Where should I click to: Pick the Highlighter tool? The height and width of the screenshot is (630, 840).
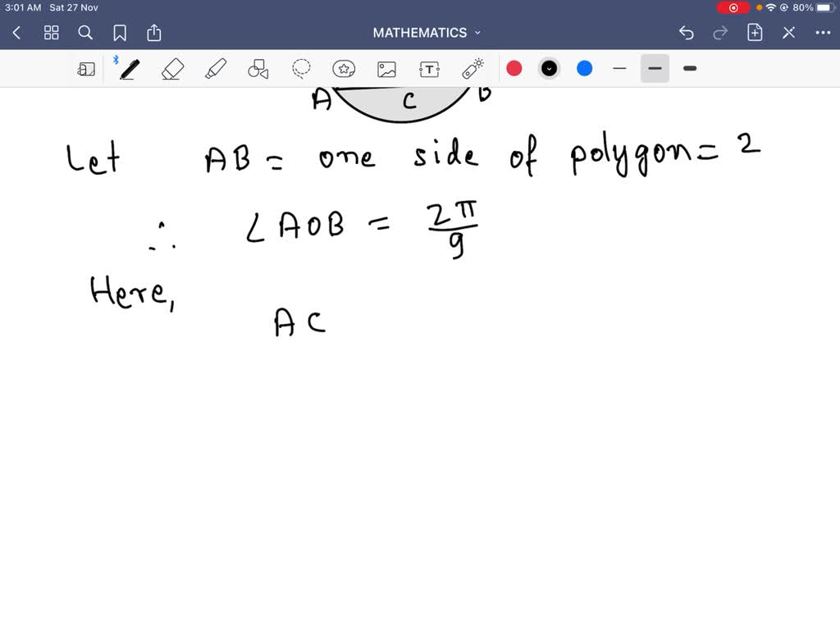215,68
